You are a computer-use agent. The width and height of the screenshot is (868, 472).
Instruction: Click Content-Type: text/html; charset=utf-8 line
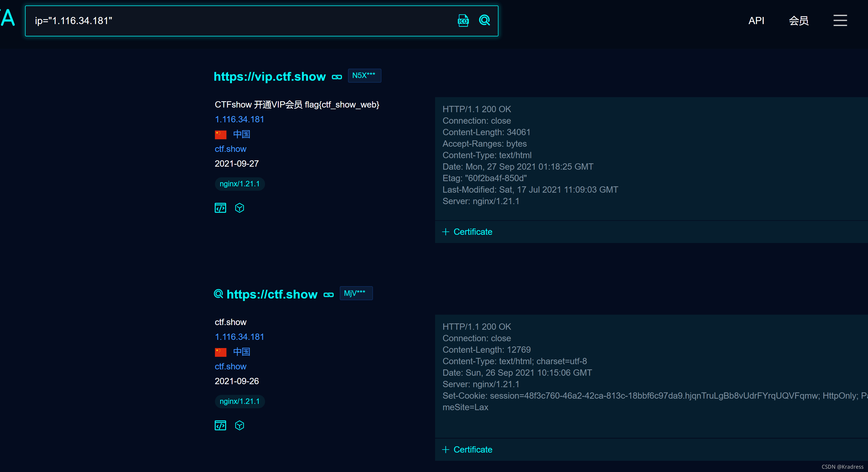[x=514, y=361]
